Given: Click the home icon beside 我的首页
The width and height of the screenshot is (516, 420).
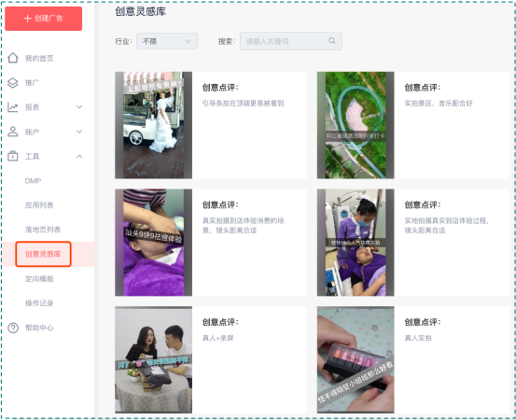Looking at the screenshot, I should click(13, 58).
